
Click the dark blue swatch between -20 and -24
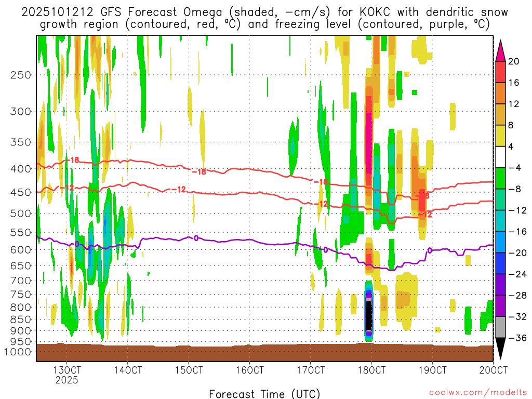[500, 263]
